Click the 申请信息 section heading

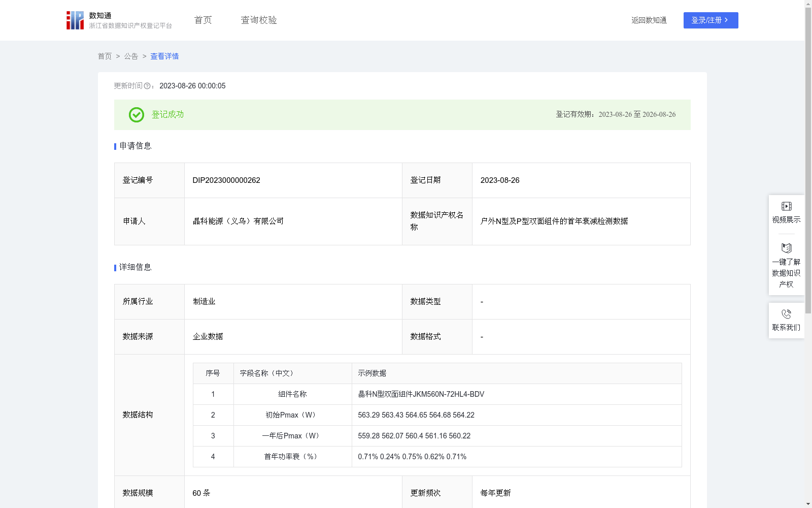click(136, 146)
